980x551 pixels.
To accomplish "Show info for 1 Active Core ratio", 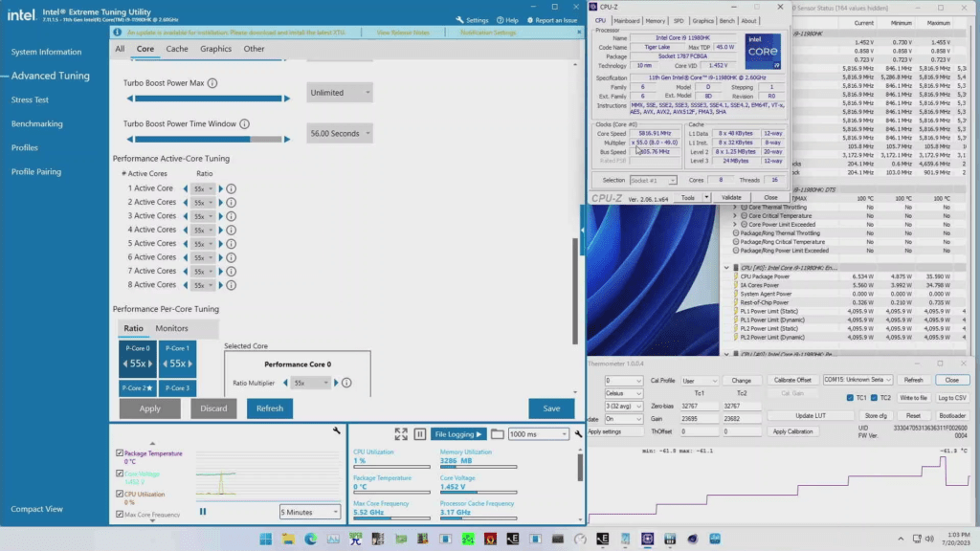I will [232, 188].
